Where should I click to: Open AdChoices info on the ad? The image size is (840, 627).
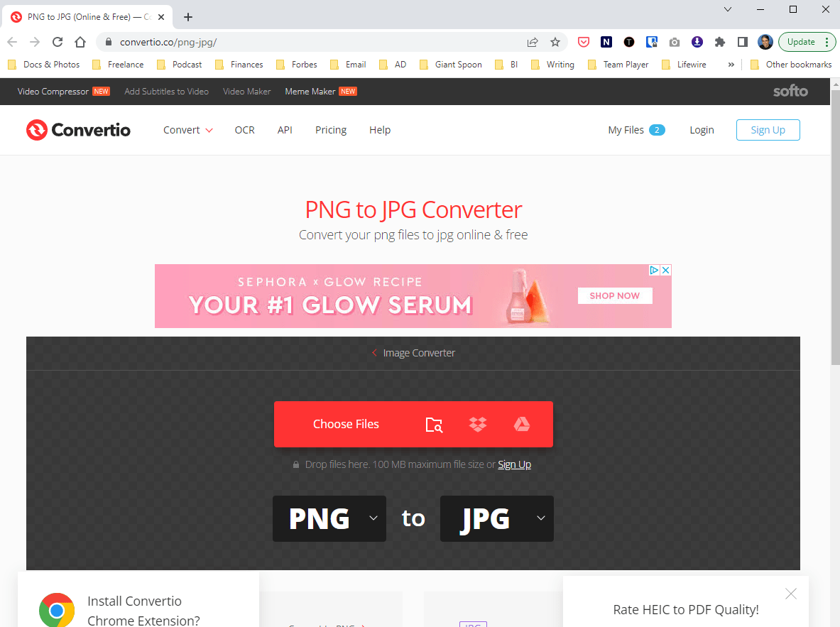click(654, 270)
